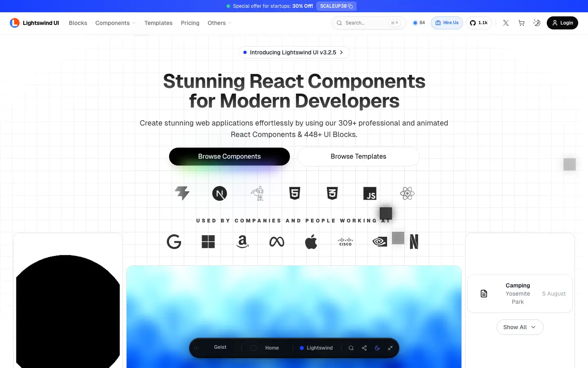Screen dimensions: 588x368
Task: Click the React atom icon
Action: click(408, 193)
